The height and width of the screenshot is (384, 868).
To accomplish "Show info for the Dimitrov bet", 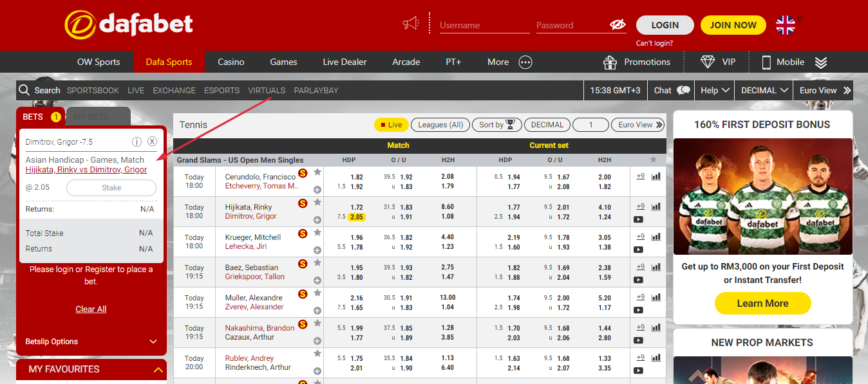I will click(x=137, y=142).
